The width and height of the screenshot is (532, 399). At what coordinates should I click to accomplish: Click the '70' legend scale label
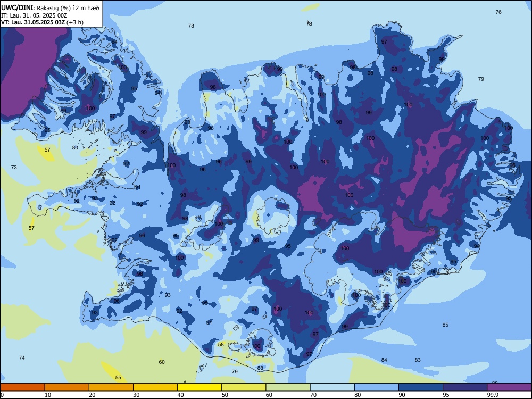point(313,395)
